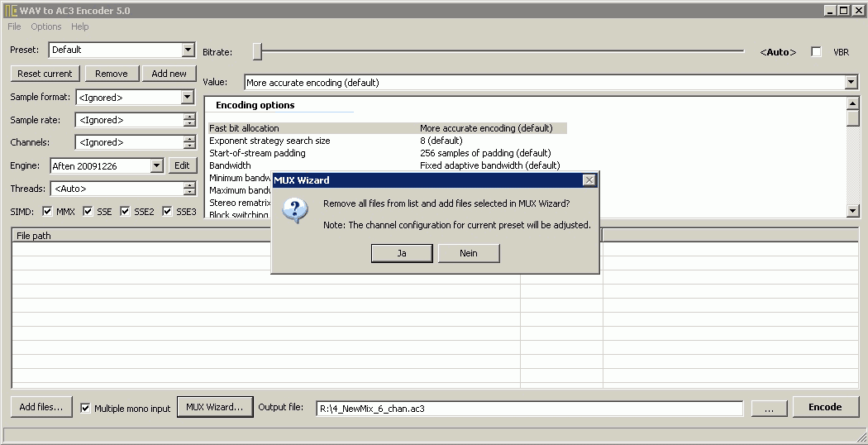This screenshot has width=868, height=445.
Task: Click Nein in the MUX Wizard dialog
Action: tap(469, 253)
